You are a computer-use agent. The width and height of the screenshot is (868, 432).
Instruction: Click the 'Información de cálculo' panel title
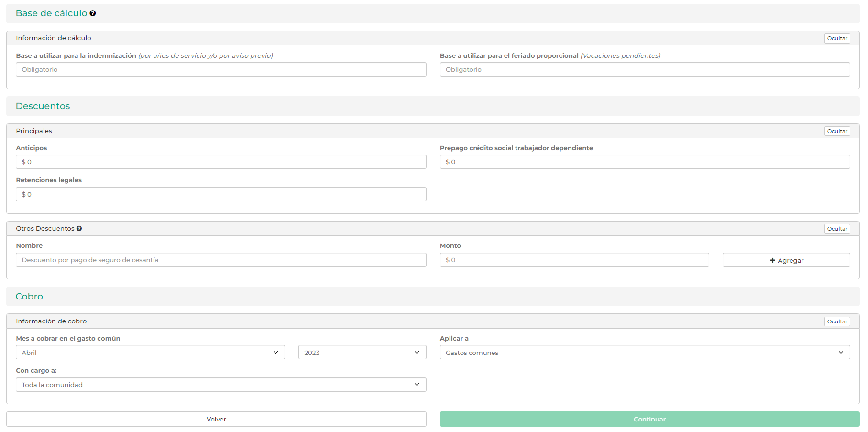click(x=54, y=38)
